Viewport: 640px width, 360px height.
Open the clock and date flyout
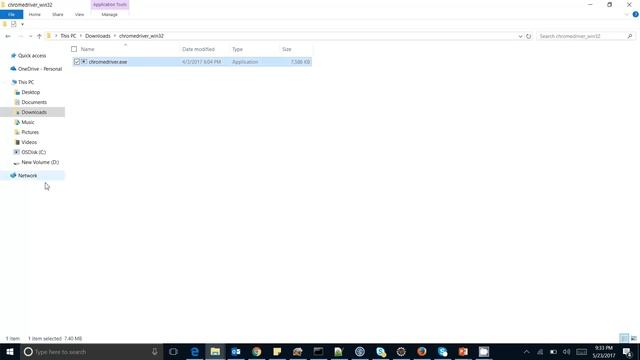tap(604, 352)
